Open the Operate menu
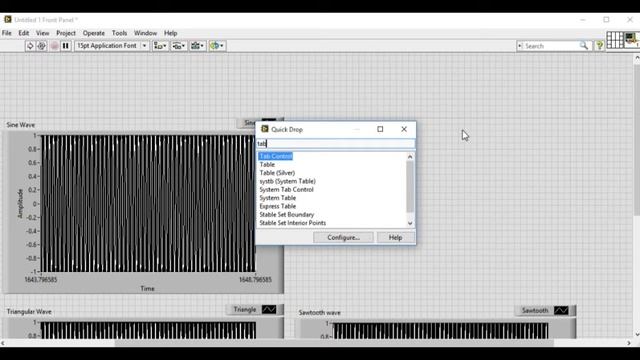The image size is (640, 360). (x=93, y=33)
